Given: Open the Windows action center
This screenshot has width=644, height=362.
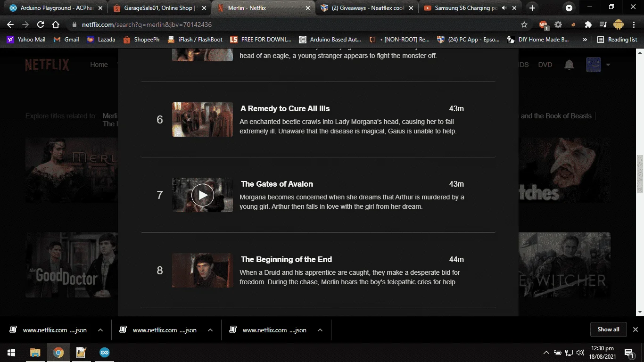Looking at the screenshot, I should (628, 353).
